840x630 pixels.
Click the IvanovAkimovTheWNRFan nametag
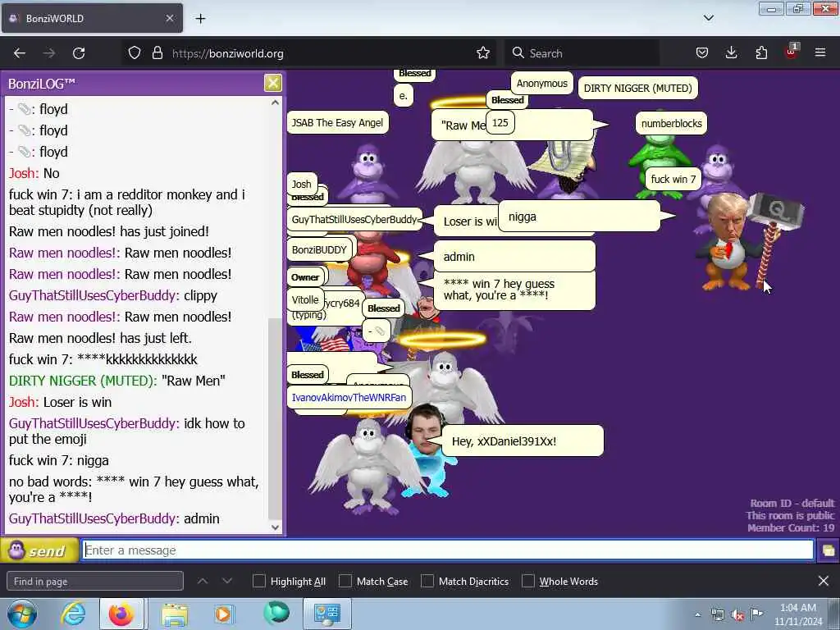(x=349, y=398)
